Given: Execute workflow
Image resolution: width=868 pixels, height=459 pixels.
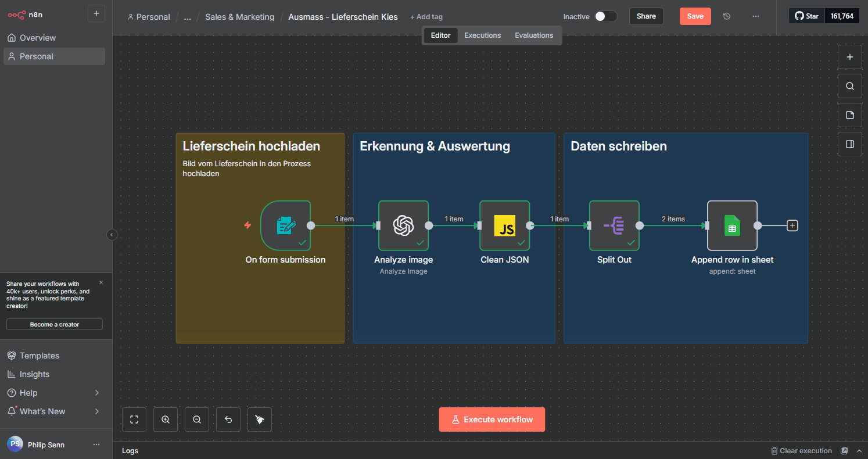Looking at the screenshot, I should (x=492, y=419).
